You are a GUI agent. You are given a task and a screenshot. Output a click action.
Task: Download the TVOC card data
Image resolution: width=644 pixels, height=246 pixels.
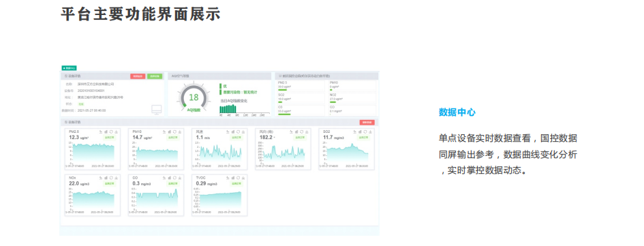coord(243,178)
